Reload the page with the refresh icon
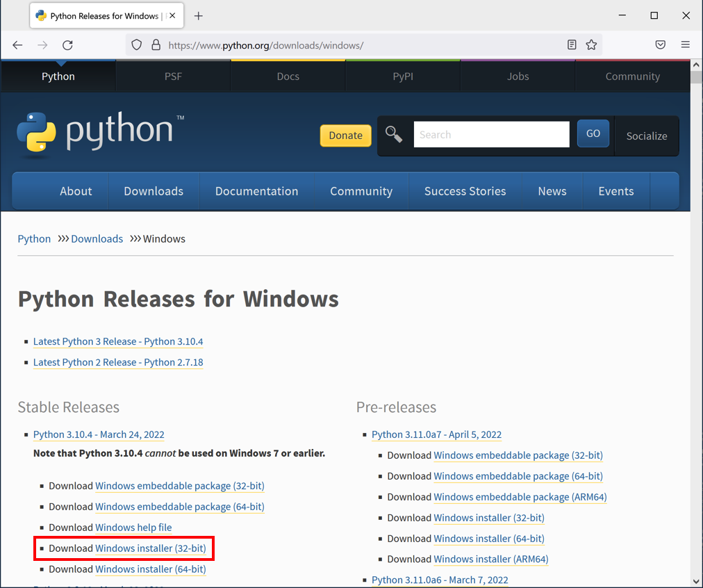 [67, 45]
